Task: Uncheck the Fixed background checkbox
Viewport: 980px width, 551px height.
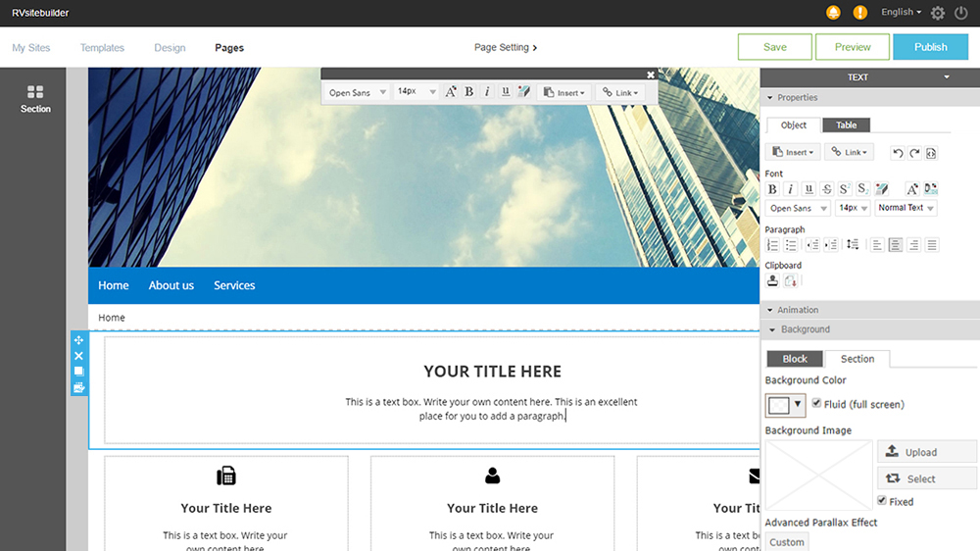Action: pos(882,501)
